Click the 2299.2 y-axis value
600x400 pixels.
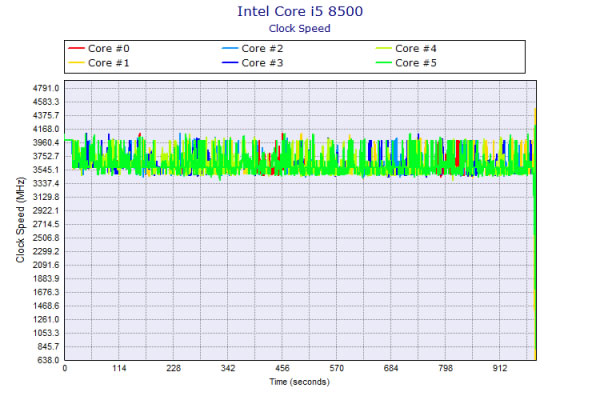click(46, 251)
